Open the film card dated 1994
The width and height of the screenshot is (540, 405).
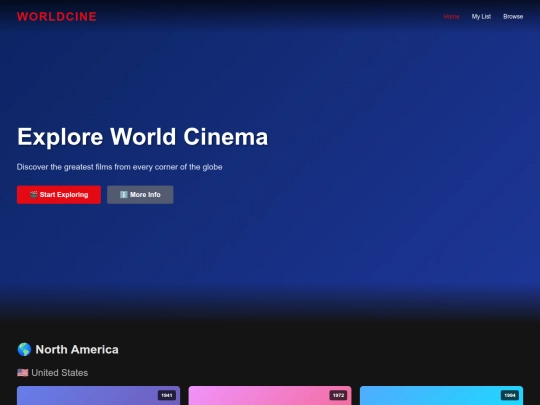pyautogui.click(x=442, y=395)
